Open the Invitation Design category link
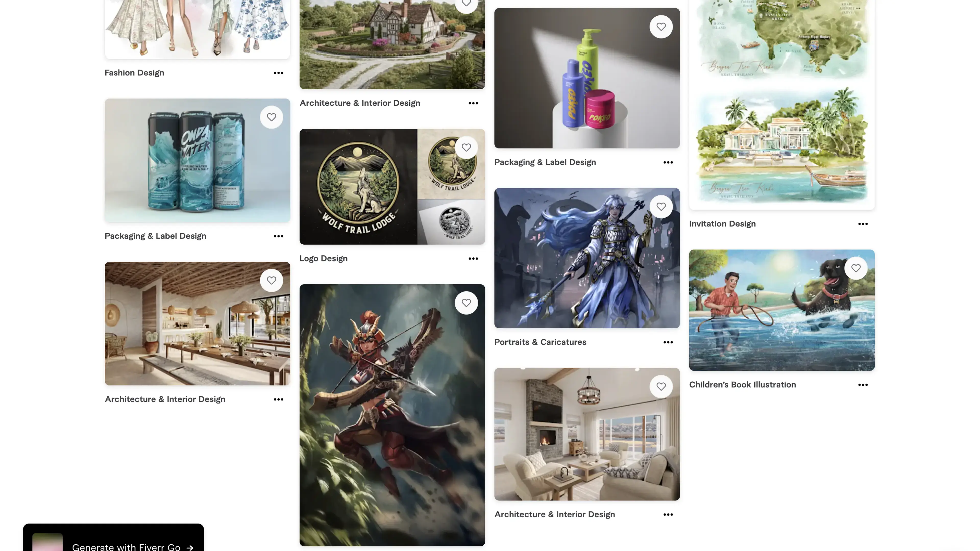The image size is (980, 551). pyautogui.click(x=722, y=224)
